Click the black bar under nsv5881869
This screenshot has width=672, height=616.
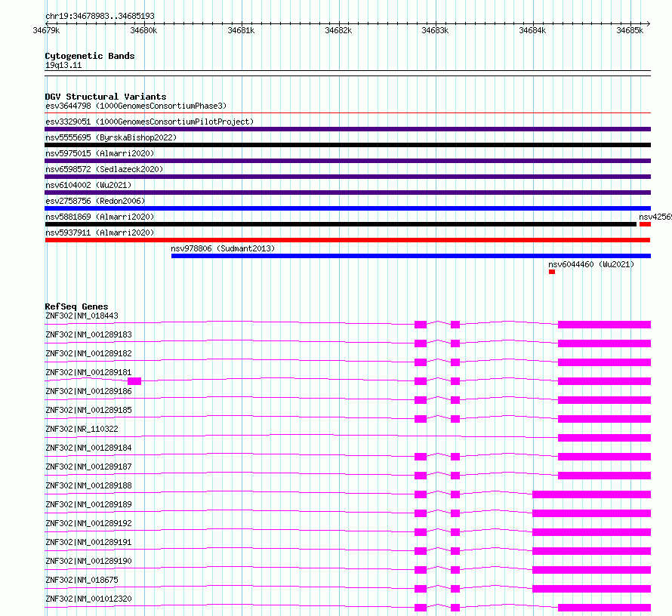[x=341, y=224]
